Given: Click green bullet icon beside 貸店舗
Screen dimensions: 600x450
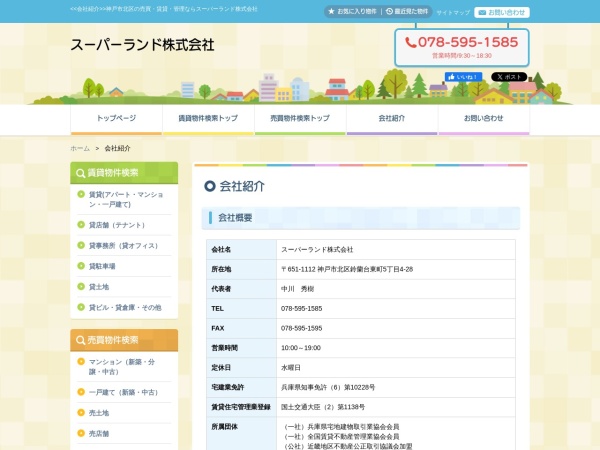Looking at the screenshot, I should [81, 225].
